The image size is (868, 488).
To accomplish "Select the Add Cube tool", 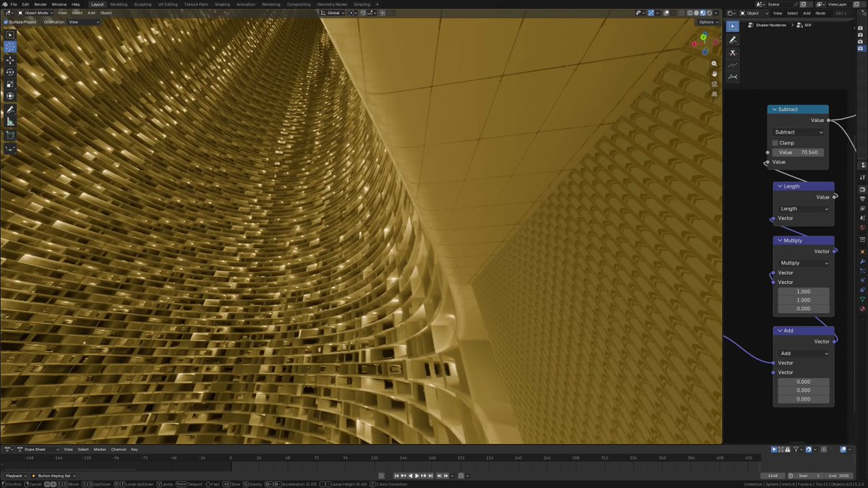I will click(10, 135).
